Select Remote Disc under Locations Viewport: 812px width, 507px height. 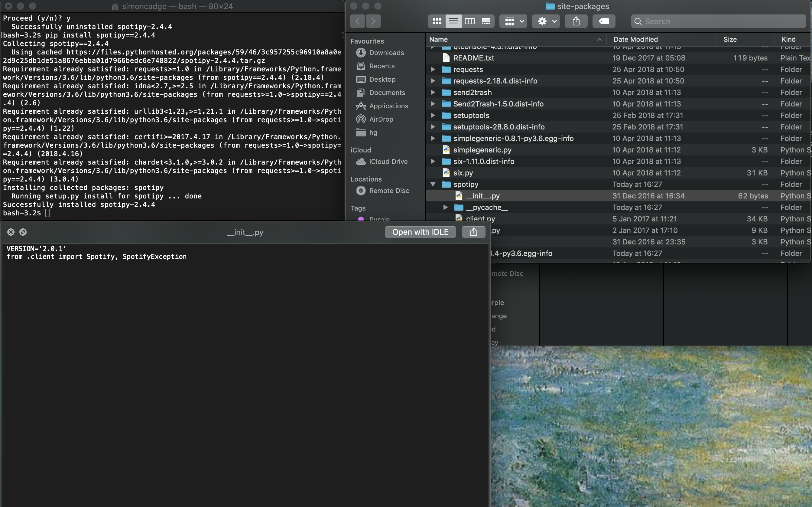click(x=389, y=191)
